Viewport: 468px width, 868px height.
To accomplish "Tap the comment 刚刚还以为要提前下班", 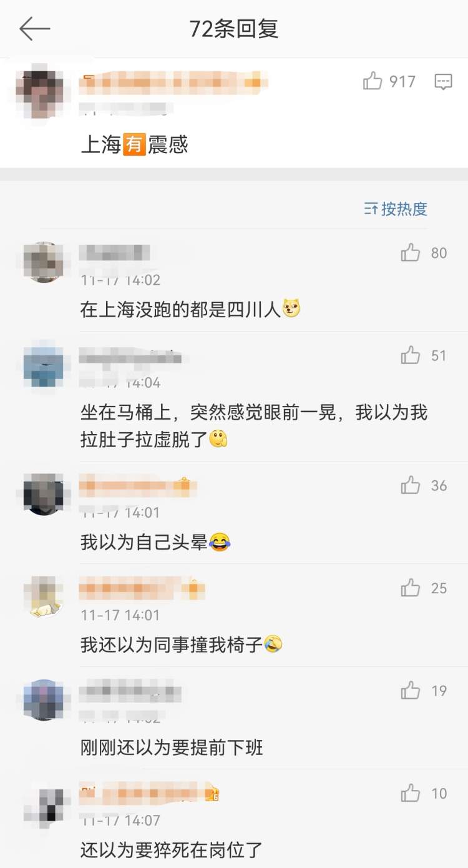I will tap(172, 747).
